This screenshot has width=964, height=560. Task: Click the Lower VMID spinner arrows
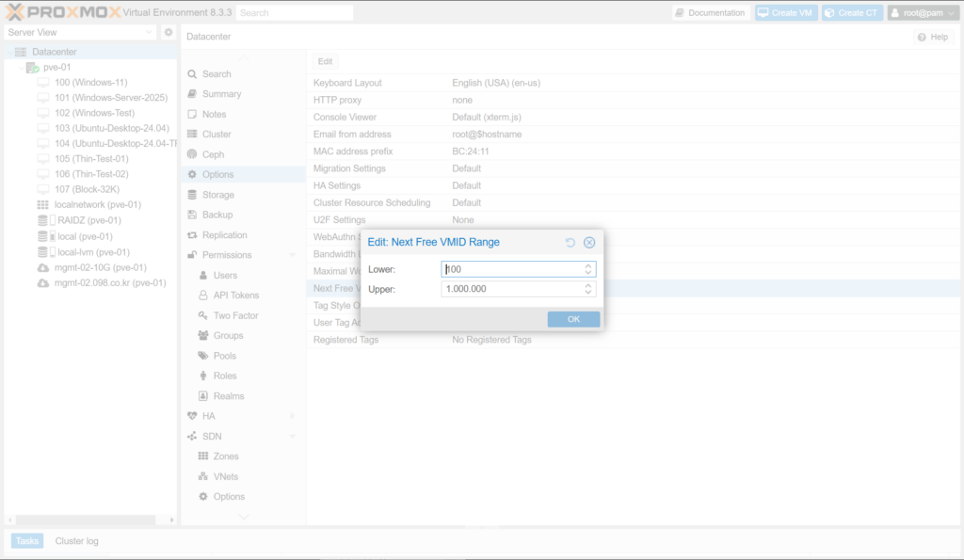point(588,269)
